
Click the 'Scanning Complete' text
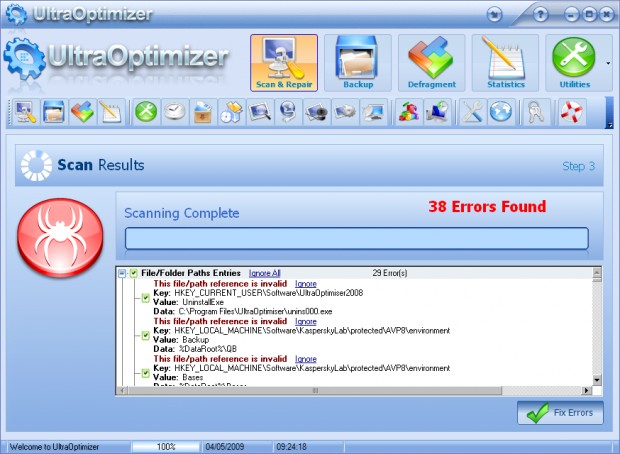tap(182, 214)
